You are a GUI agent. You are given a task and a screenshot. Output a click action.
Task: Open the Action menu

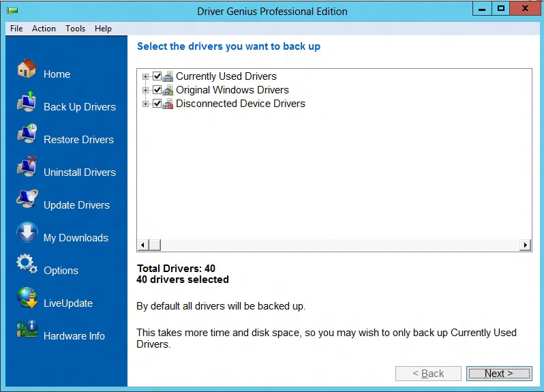coord(44,29)
